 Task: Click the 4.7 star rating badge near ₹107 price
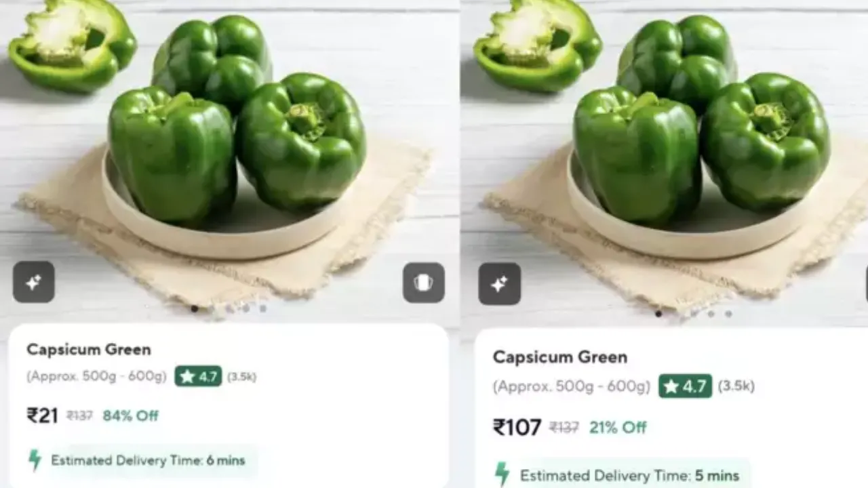click(x=685, y=386)
